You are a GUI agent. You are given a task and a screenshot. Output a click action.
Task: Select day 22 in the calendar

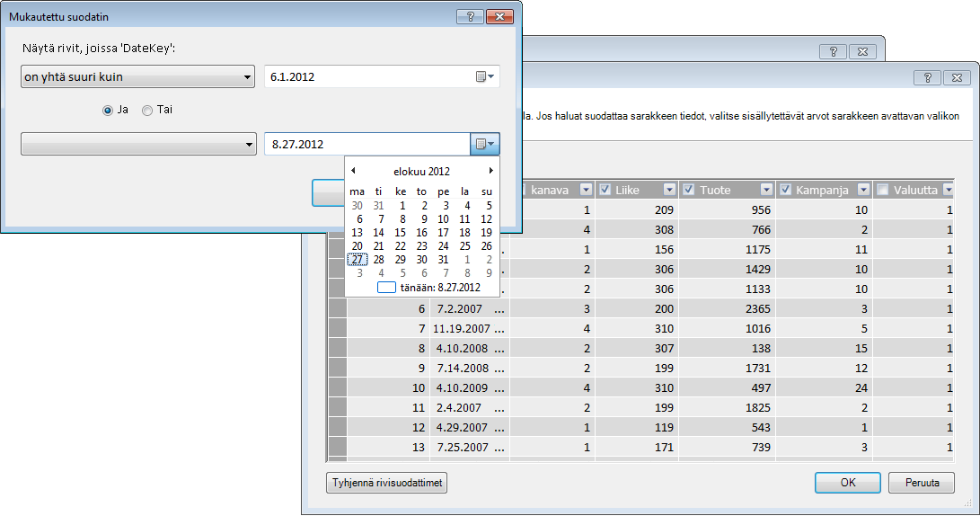pyautogui.click(x=400, y=245)
